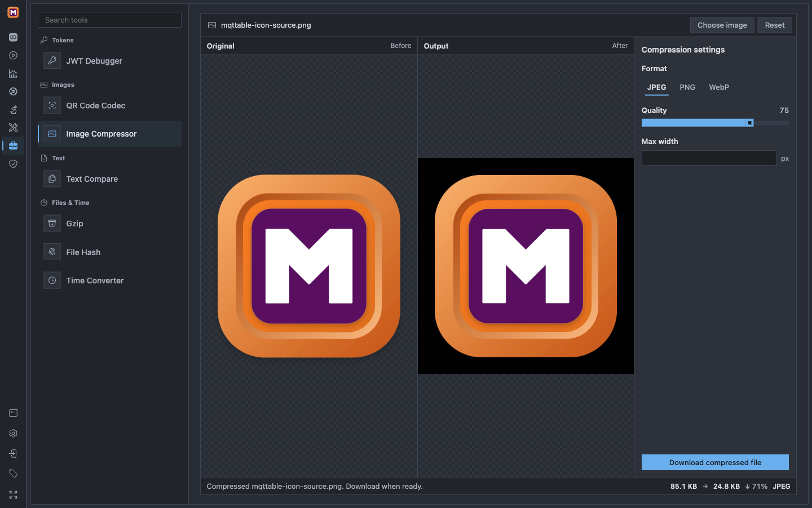The height and width of the screenshot is (508, 812).
Task: Click the 71% reduction indicator
Action: pyautogui.click(x=756, y=487)
